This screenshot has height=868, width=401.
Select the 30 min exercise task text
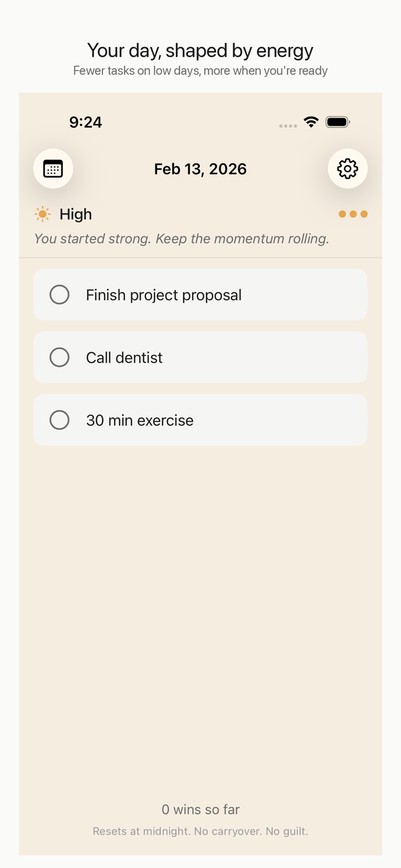[140, 420]
